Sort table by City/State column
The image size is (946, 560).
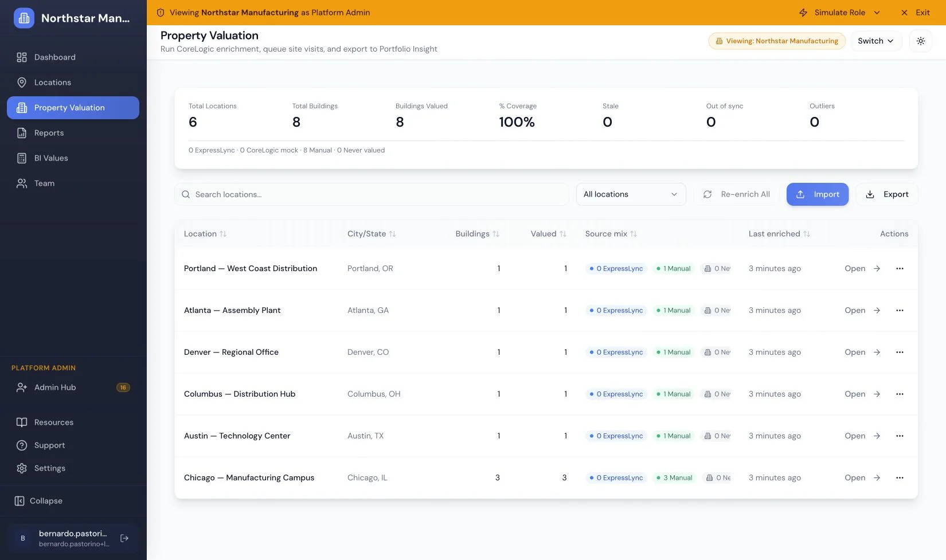click(372, 234)
